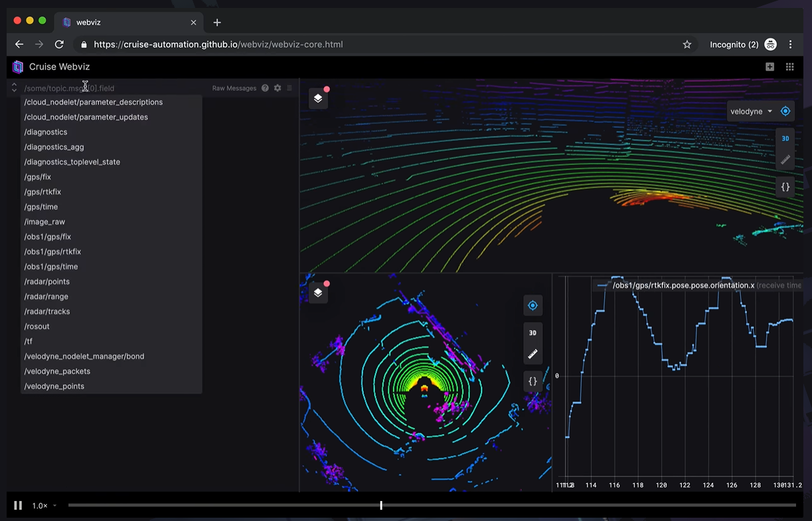
Task: Open Raw Messages panel settings gear
Action: (278, 88)
